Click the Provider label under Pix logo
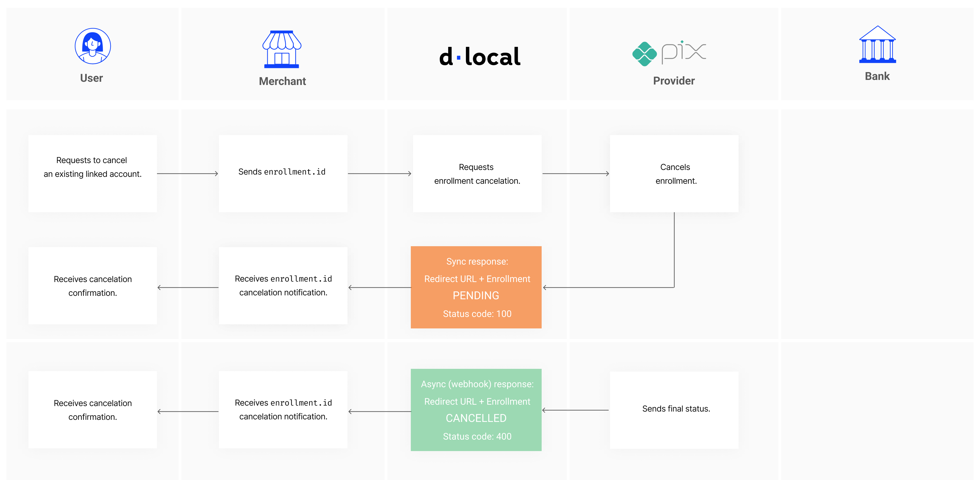 (674, 81)
